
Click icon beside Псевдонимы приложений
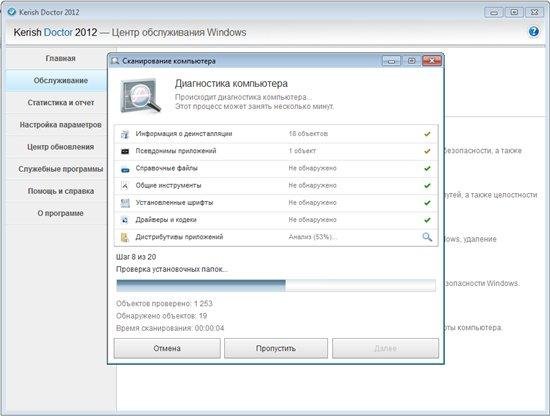125,151
